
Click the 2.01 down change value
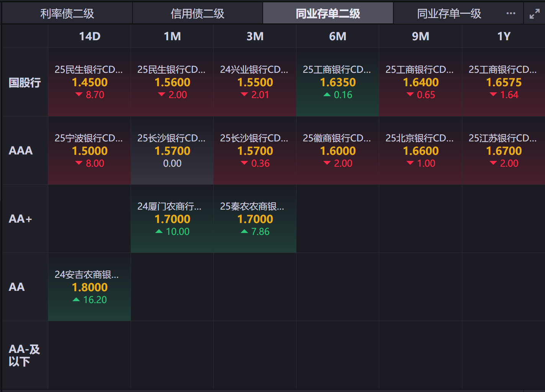click(255, 95)
